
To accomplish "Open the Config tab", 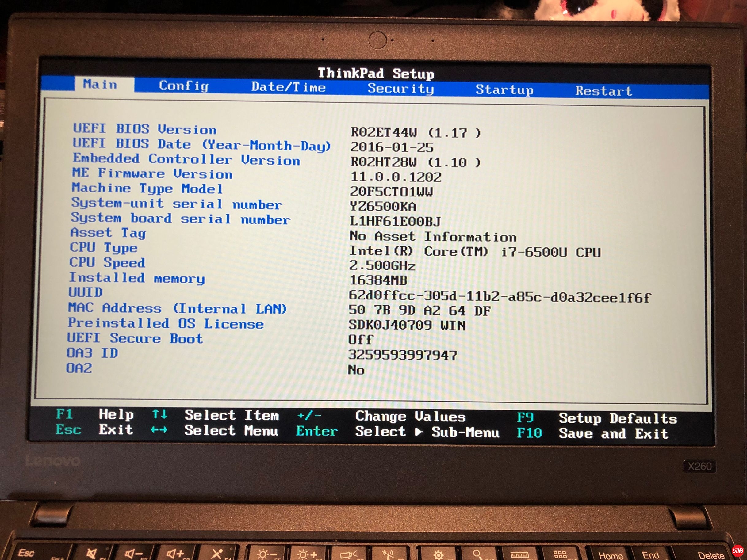I will (184, 86).
